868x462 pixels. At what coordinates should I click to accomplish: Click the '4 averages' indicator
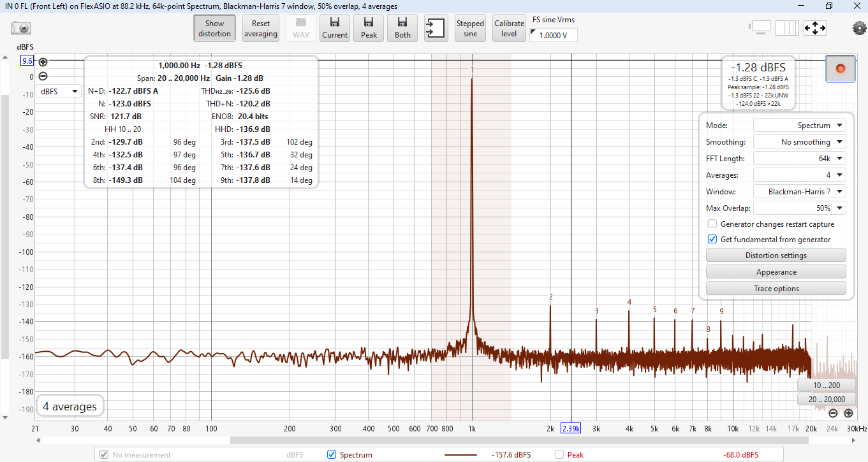pos(70,407)
